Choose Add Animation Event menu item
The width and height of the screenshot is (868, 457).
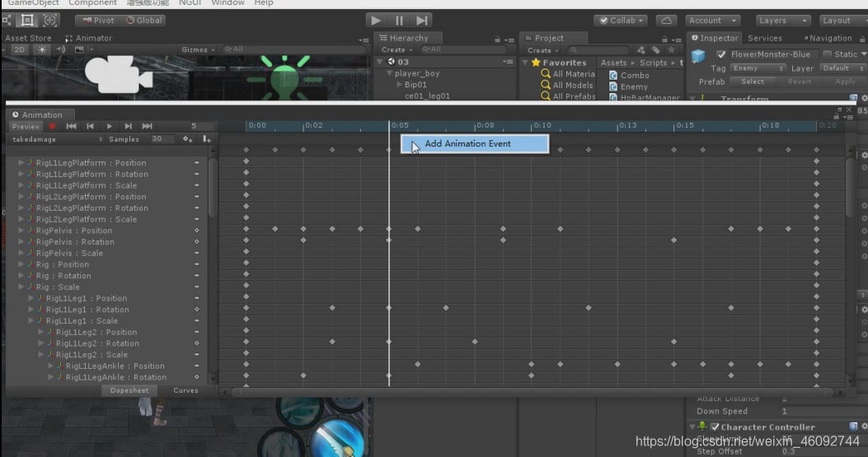tap(475, 144)
